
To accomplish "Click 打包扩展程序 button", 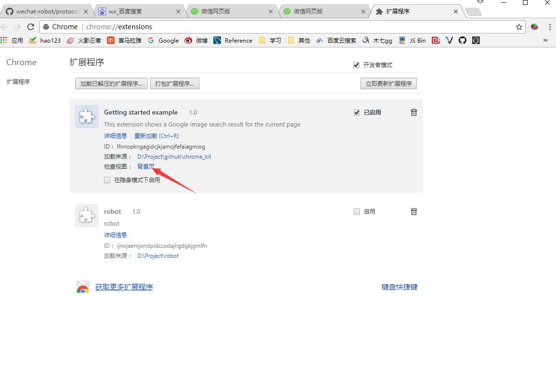I will click(x=174, y=84).
